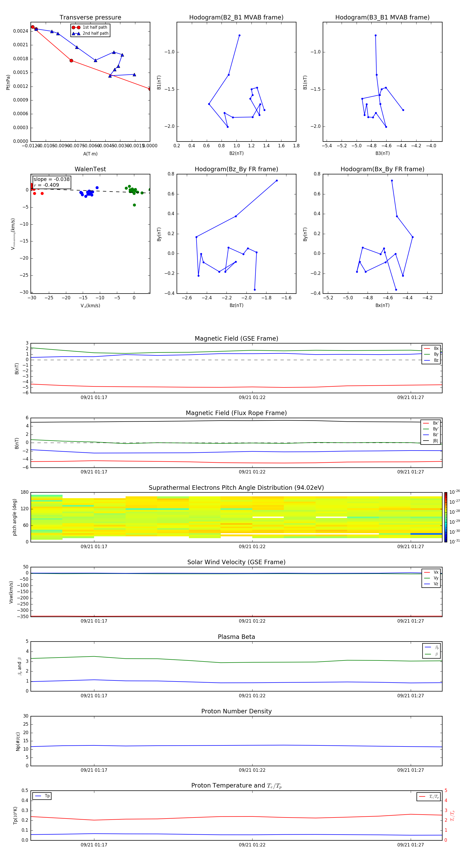Click the "0.0024" tick on Transverse pressure axis

pos(20,31)
